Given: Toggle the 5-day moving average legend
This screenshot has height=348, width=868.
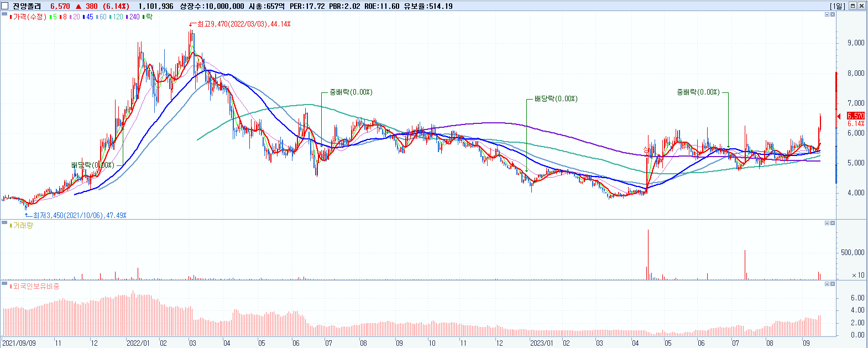Looking at the screenshot, I should (53, 17).
